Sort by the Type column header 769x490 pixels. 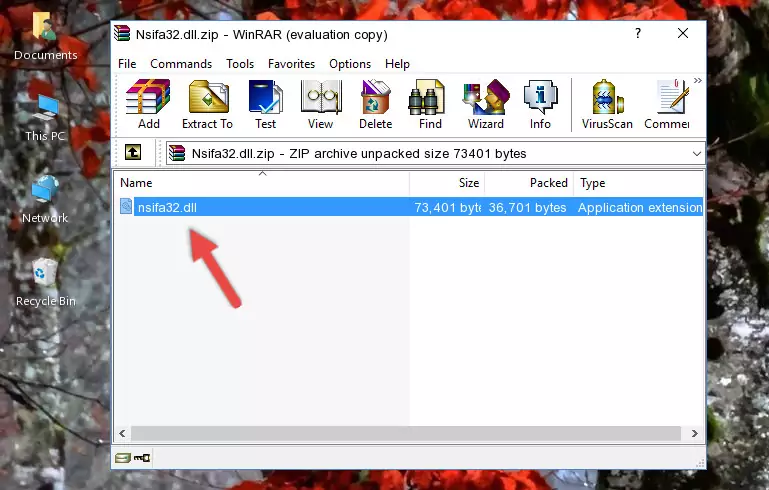639,183
